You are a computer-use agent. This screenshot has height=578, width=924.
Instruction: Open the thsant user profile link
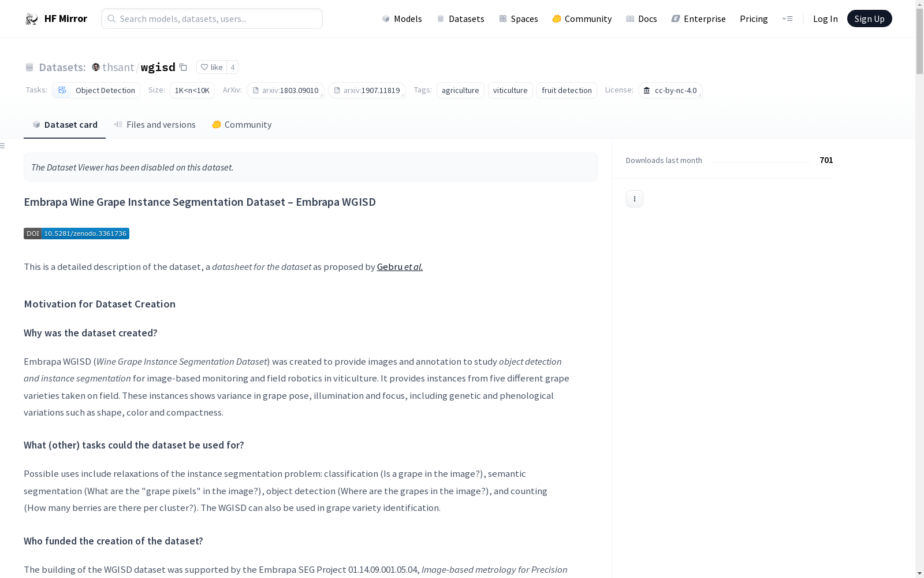click(118, 67)
